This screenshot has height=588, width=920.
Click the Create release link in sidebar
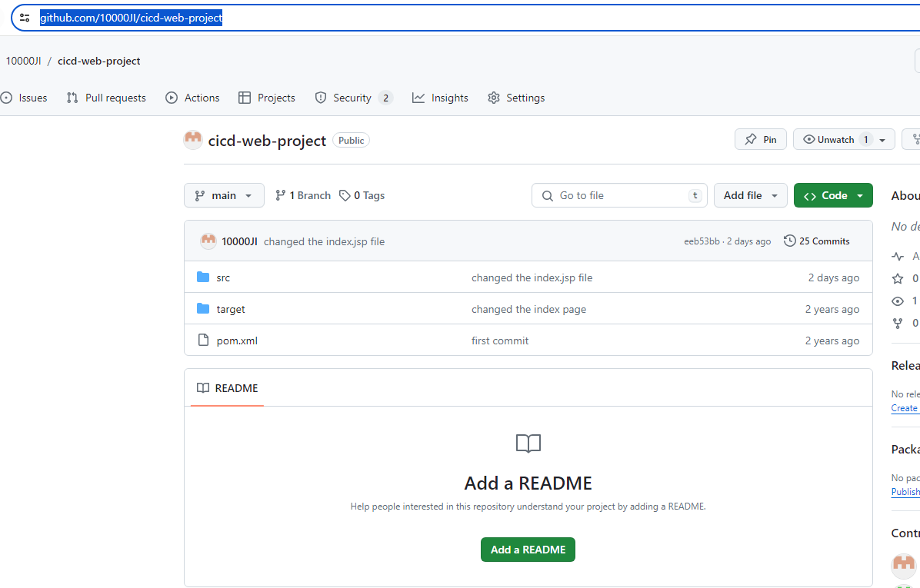click(905, 408)
